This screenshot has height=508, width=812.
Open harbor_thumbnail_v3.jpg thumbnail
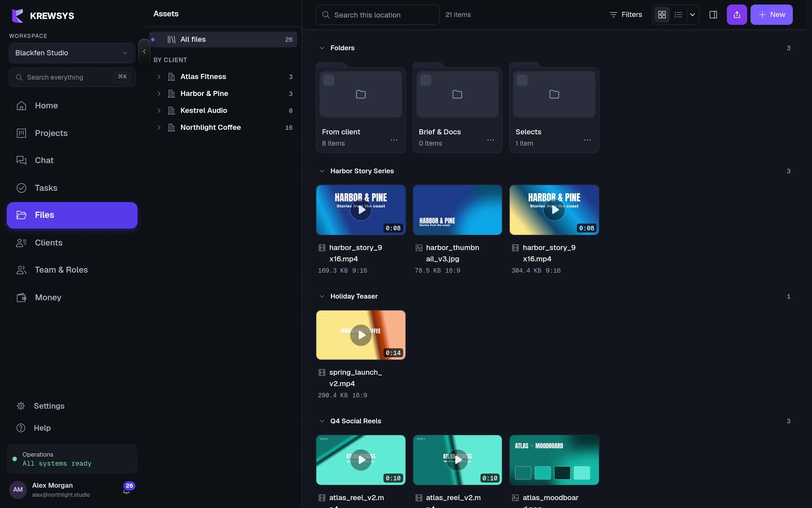(x=457, y=210)
